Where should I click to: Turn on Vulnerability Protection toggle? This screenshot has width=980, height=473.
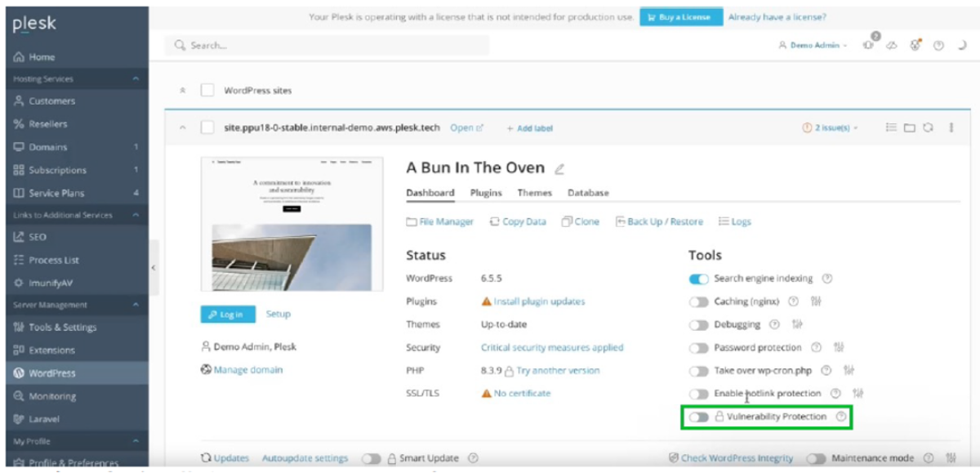[699, 417]
